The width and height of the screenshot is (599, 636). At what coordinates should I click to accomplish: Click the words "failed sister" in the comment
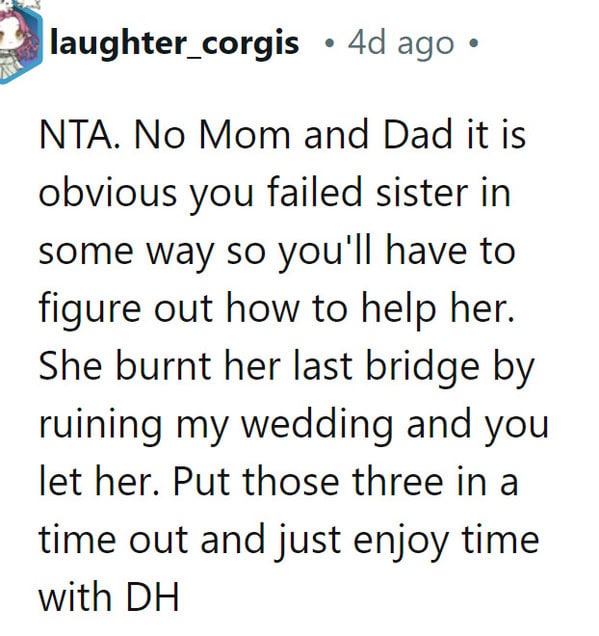click(367, 192)
